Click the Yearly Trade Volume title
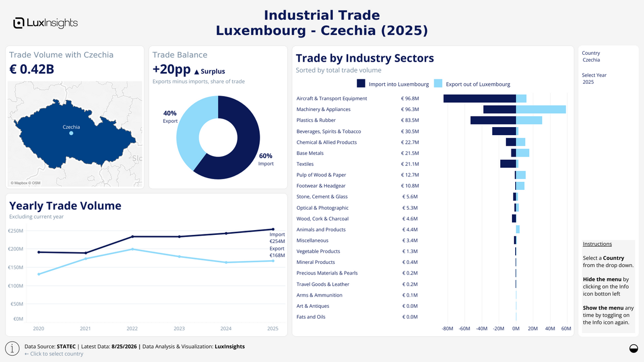This screenshot has height=362, width=644. pos(65,205)
